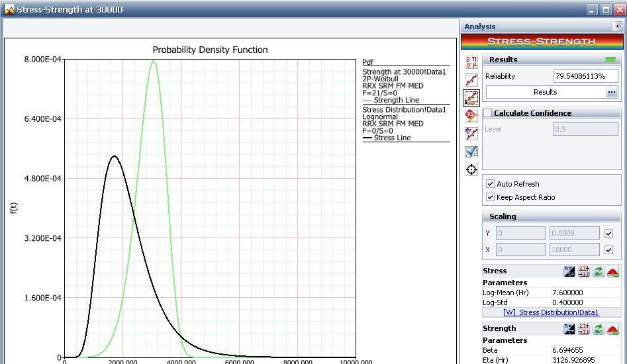The height and width of the screenshot is (364, 627).
Task: Click the green refresh icon in Strength row
Action: point(599,329)
